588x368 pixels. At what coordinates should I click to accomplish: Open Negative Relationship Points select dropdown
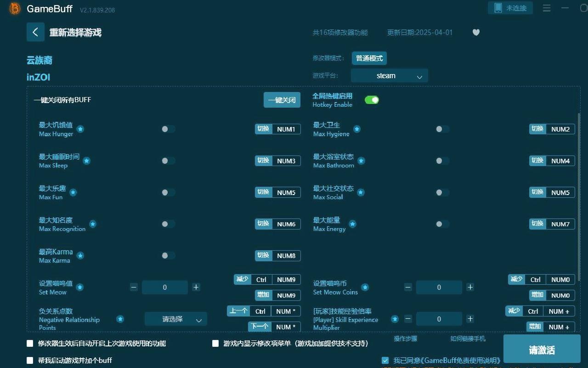(176, 319)
